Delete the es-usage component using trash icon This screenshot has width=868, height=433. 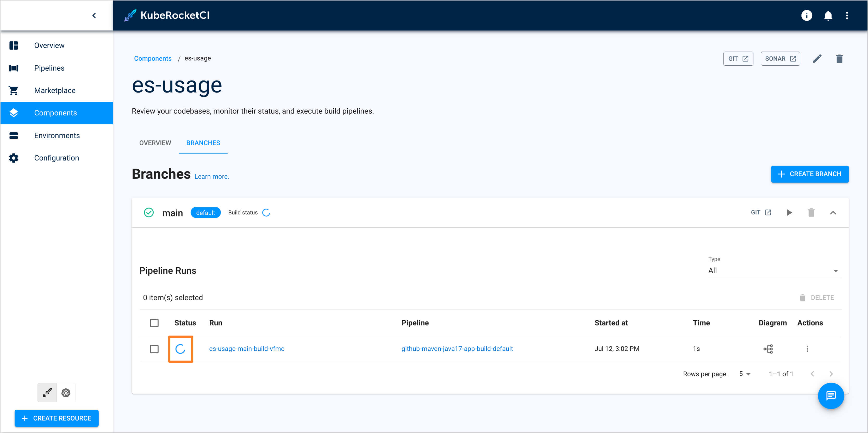(839, 58)
